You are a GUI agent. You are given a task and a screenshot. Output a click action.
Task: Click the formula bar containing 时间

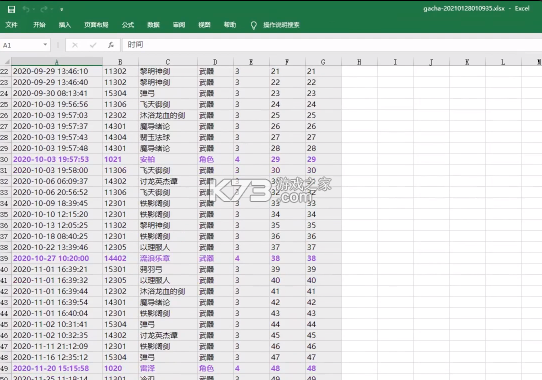click(332, 45)
